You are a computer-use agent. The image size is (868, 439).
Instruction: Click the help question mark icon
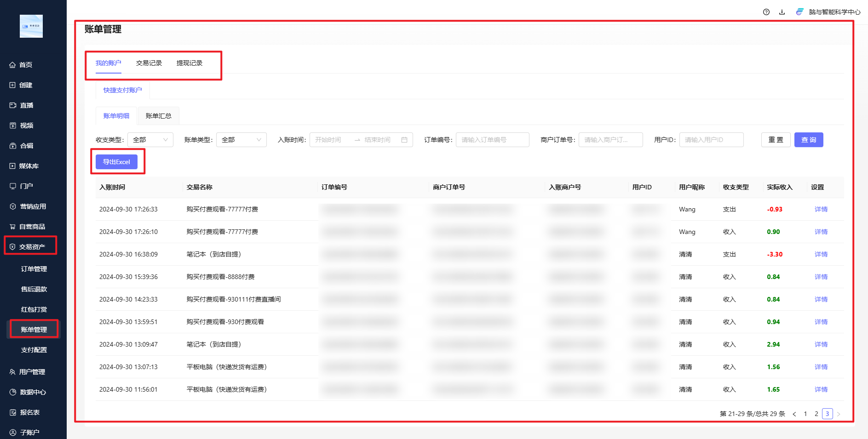(x=766, y=12)
